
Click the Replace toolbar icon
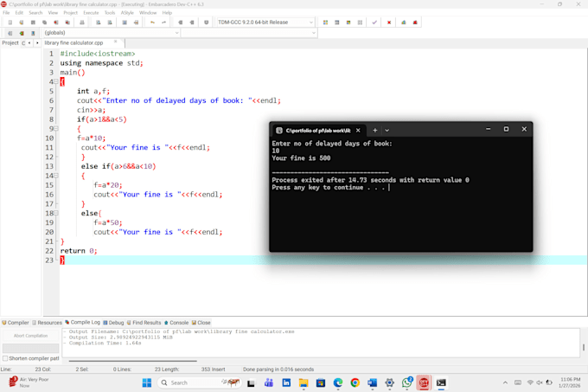point(110,22)
